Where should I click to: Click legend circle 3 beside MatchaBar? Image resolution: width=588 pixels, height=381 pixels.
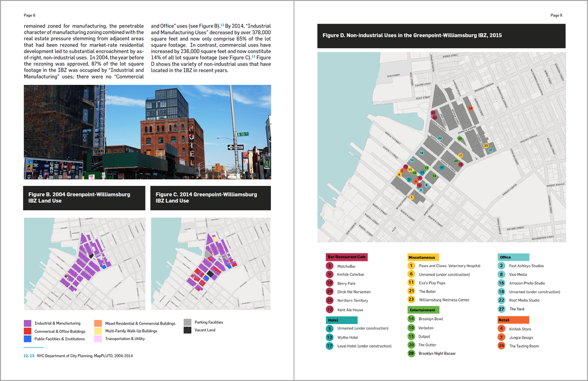click(330, 266)
